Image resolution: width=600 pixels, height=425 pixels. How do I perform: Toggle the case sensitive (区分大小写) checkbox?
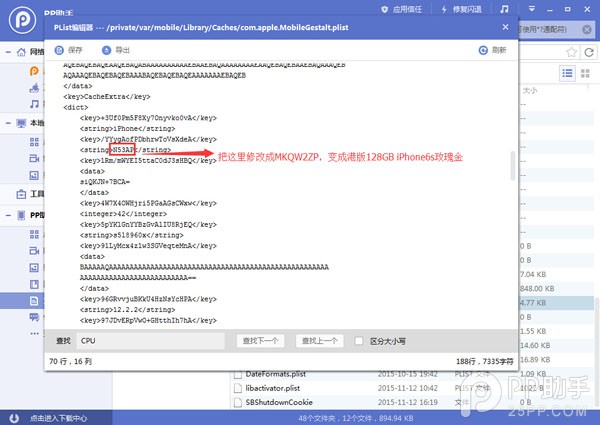point(359,340)
